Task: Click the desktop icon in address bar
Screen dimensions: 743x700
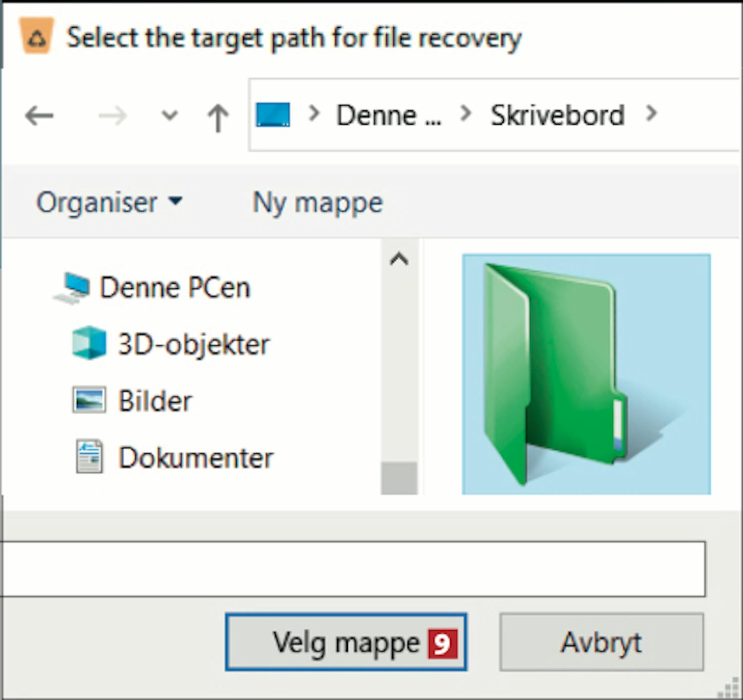Action: [273, 114]
